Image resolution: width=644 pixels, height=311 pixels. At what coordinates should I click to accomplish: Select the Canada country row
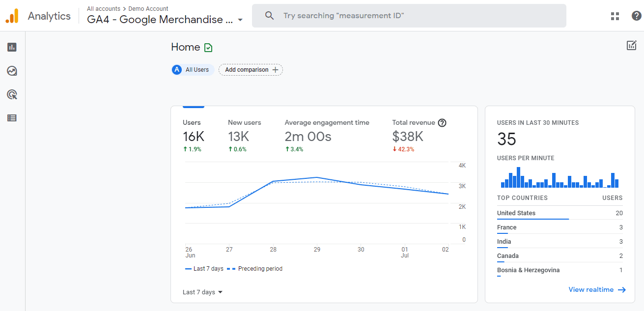tap(560, 256)
